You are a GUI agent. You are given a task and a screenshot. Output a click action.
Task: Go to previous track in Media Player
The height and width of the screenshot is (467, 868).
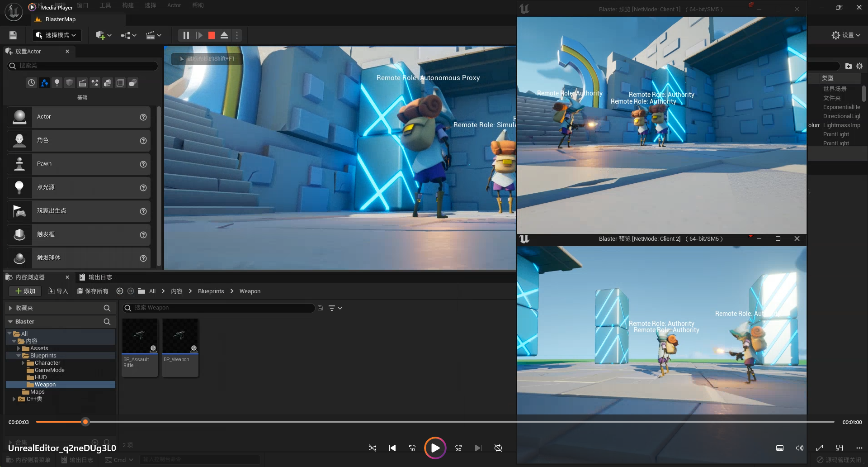[x=392, y=448]
